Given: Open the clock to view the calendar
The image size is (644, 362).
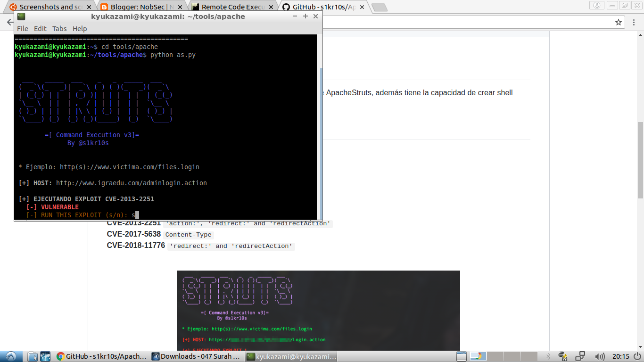Looking at the screenshot, I should (621, 356).
